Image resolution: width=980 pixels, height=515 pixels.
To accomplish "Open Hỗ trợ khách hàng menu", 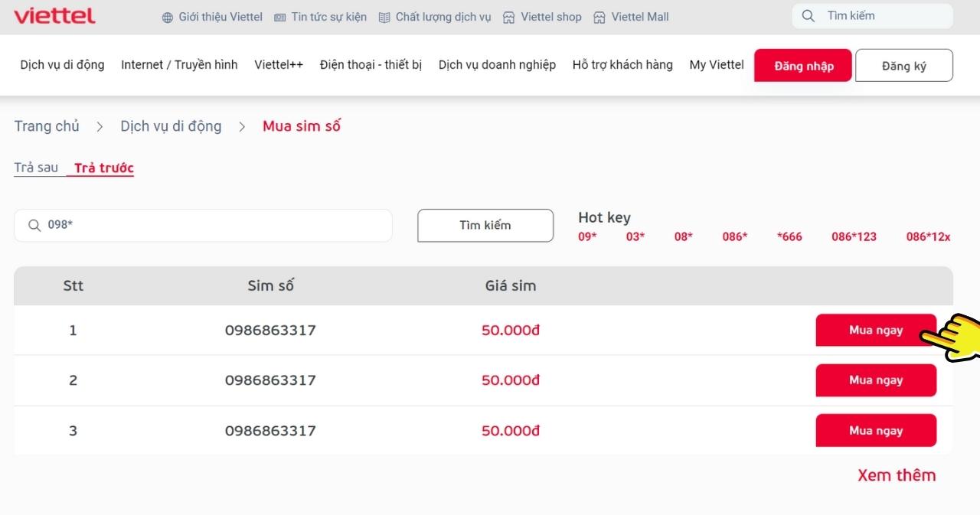I will click(622, 65).
